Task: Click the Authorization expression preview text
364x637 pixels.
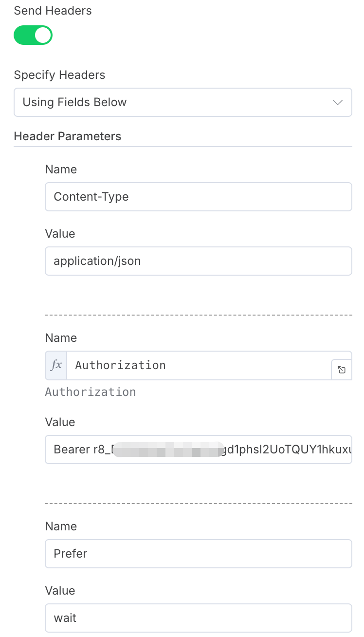Action: (x=91, y=392)
